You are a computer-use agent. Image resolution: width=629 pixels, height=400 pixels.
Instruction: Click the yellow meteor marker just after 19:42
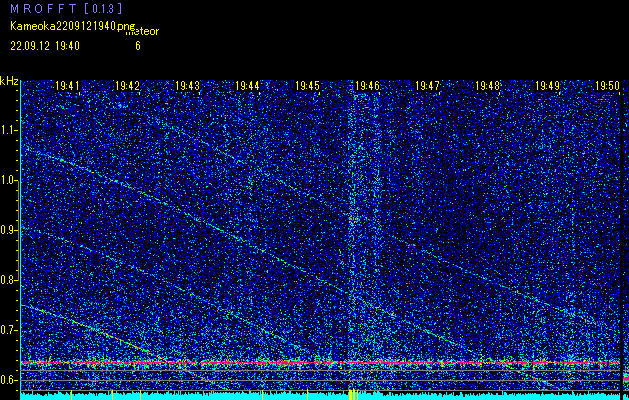pyautogui.click(x=140, y=395)
